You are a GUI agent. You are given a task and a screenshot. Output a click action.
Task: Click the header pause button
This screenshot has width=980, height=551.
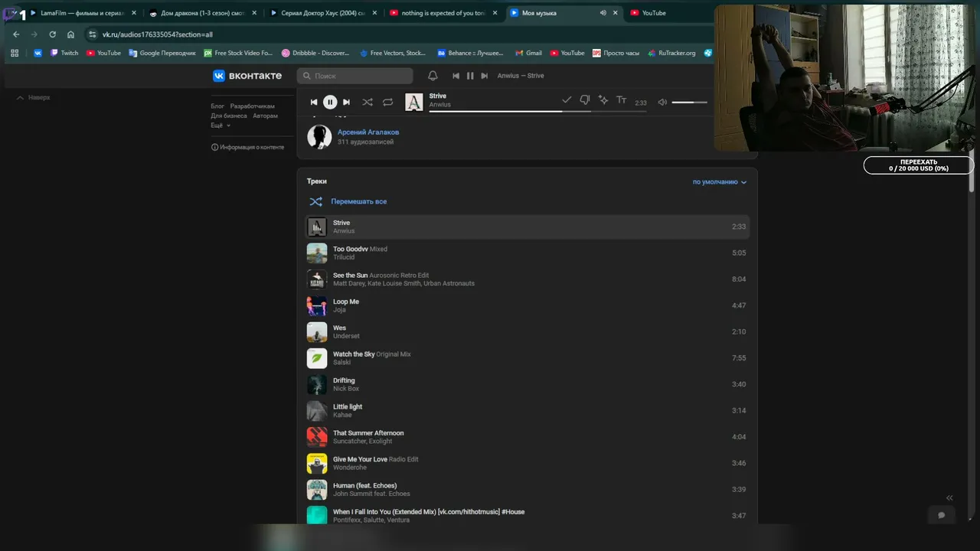point(470,76)
